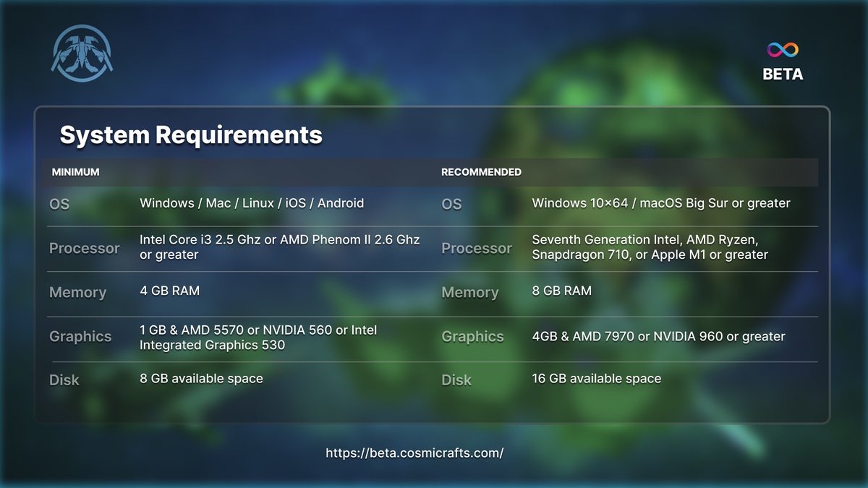Click the '4 GB RAM' value

[x=169, y=291]
